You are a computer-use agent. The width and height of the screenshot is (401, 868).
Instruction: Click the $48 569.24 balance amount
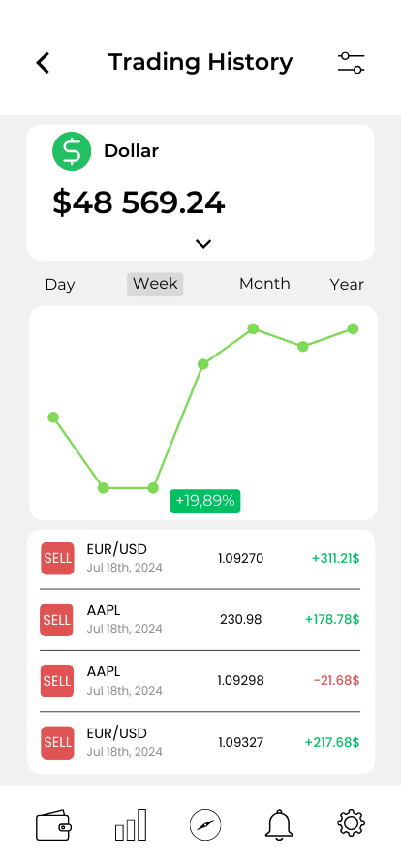coord(139,202)
